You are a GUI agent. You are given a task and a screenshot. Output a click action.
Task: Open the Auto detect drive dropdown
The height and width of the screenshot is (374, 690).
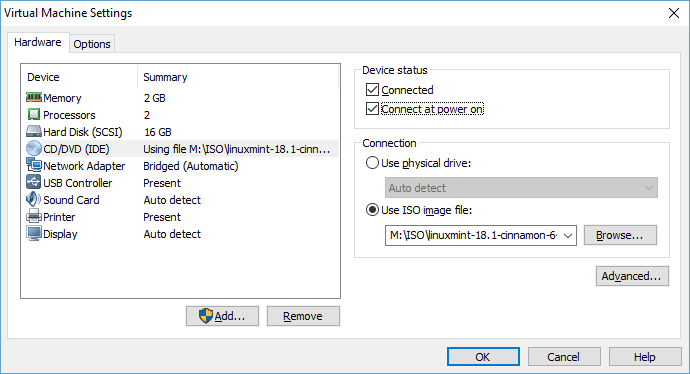521,188
